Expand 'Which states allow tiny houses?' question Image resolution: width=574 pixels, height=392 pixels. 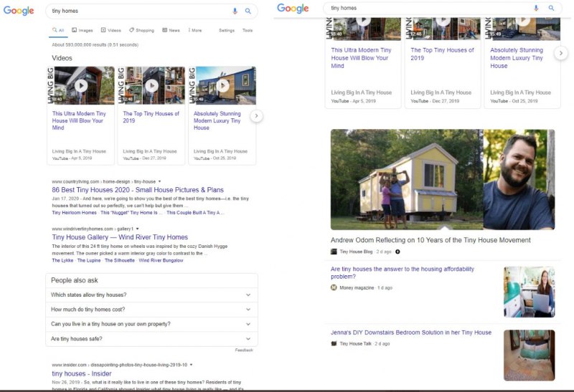click(x=151, y=295)
